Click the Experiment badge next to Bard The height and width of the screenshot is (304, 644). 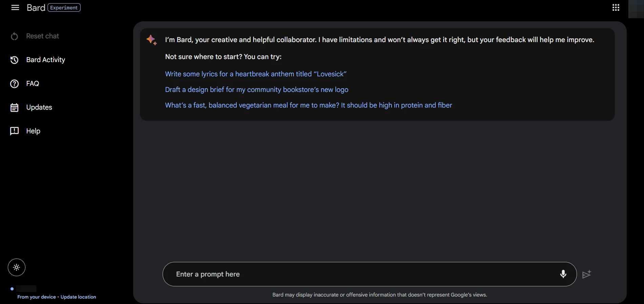(64, 7)
